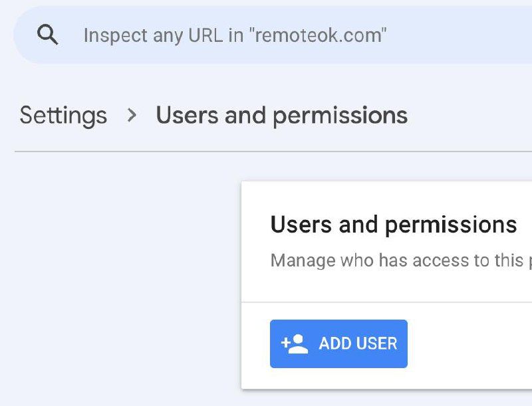
Task: Click the plus sign on the add-user icon
Action: [285, 344]
